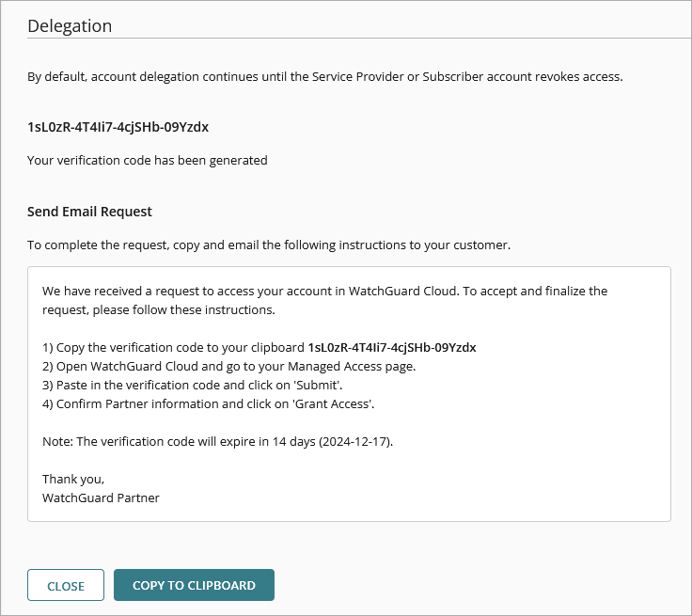Click the 'We have received a request' paragraph

324,300
